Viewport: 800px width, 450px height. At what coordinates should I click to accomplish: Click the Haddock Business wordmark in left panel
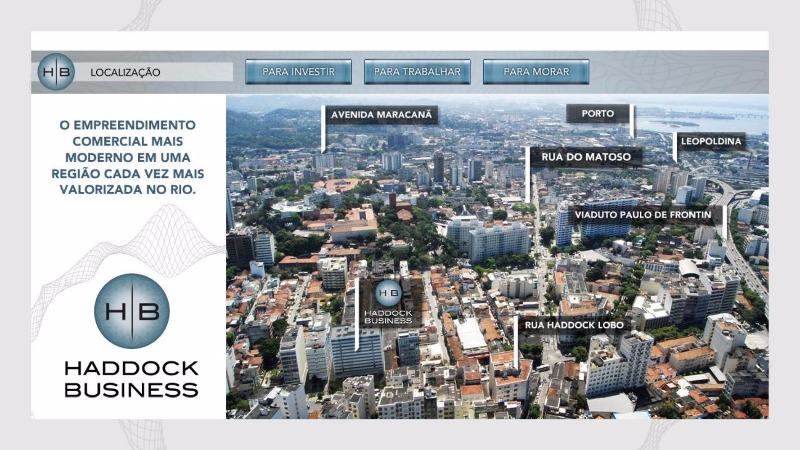tap(131, 379)
